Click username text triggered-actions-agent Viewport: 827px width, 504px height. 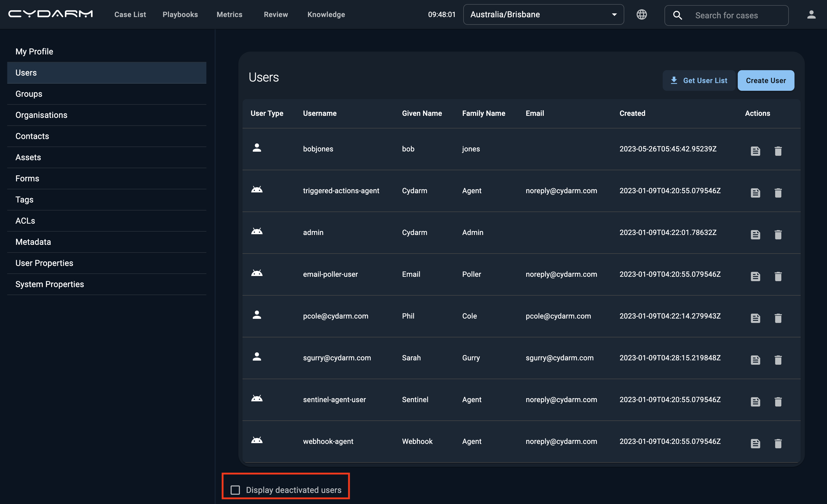[x=341, y=191]
